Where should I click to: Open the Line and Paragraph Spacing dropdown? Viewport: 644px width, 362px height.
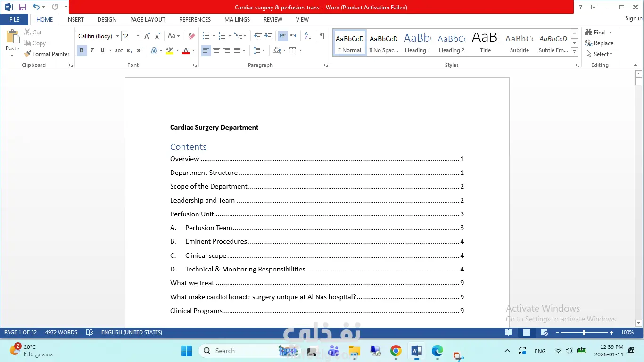(x=259, y=50)
